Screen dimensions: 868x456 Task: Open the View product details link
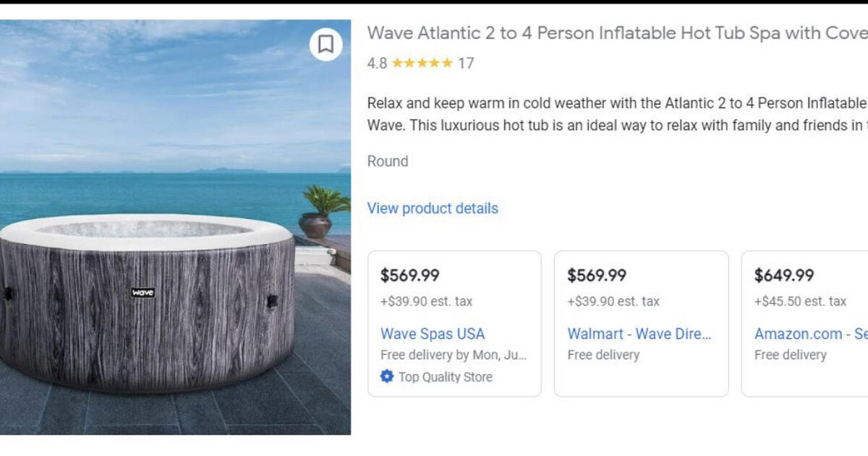click(x=432, y=208)
